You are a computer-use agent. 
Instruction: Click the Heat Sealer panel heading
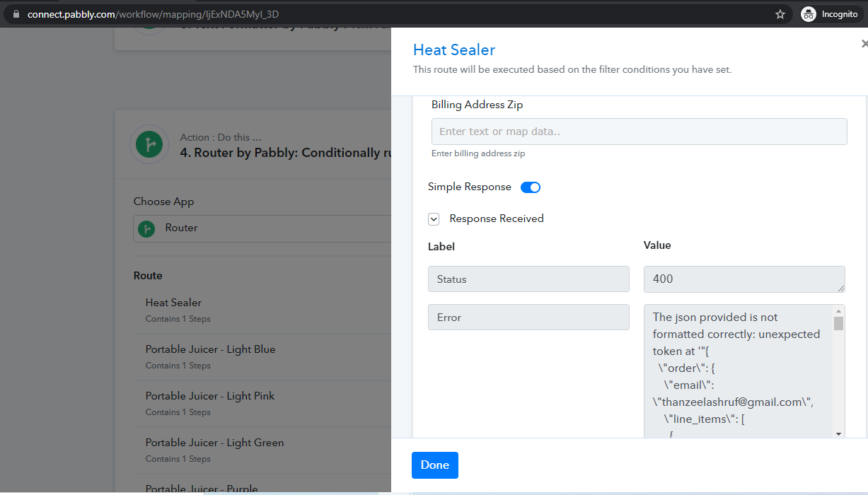click(454, 49)
